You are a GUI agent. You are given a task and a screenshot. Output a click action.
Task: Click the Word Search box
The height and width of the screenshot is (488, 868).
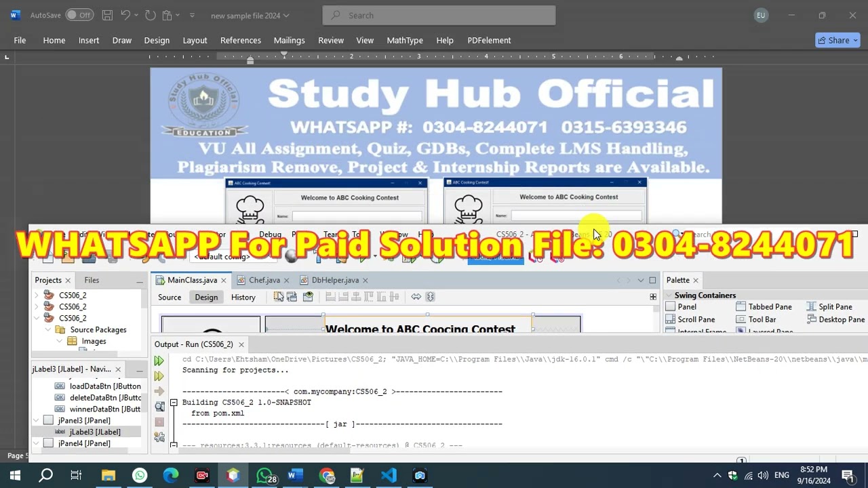439,15
